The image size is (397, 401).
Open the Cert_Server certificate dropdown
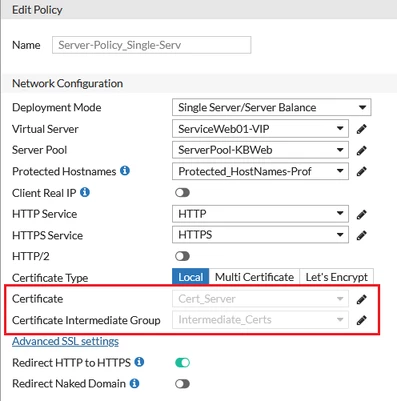[260, 299]
